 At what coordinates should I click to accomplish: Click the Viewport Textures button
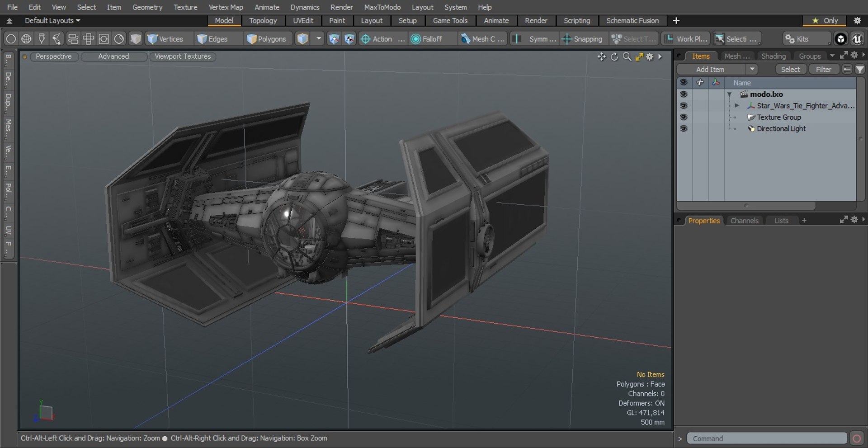tap(183, 57)
